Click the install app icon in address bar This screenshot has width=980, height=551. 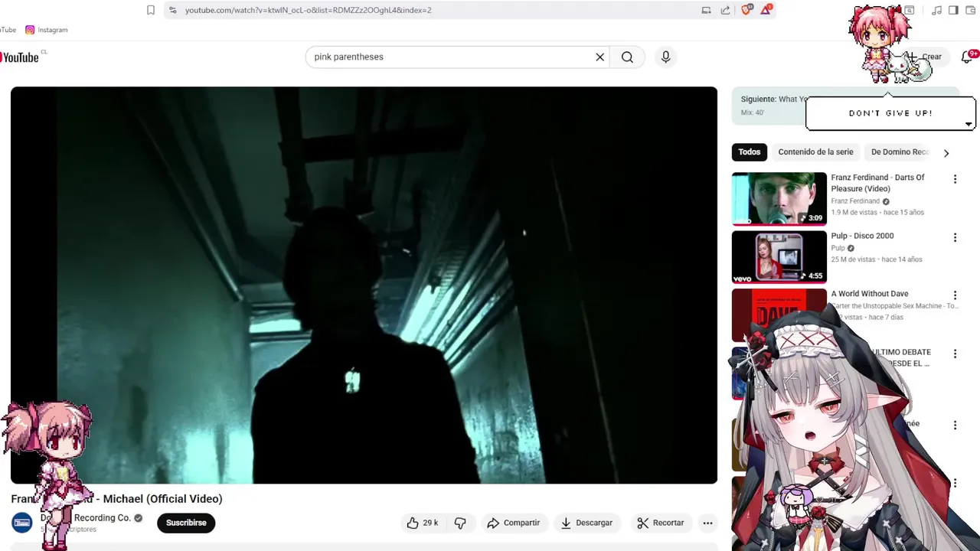click(706, 10)
